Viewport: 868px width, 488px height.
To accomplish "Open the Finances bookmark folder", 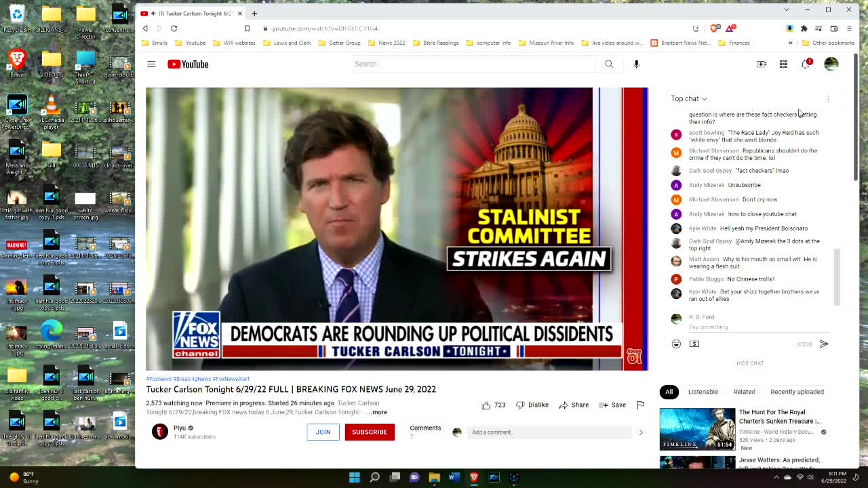I will coord(734,43).
